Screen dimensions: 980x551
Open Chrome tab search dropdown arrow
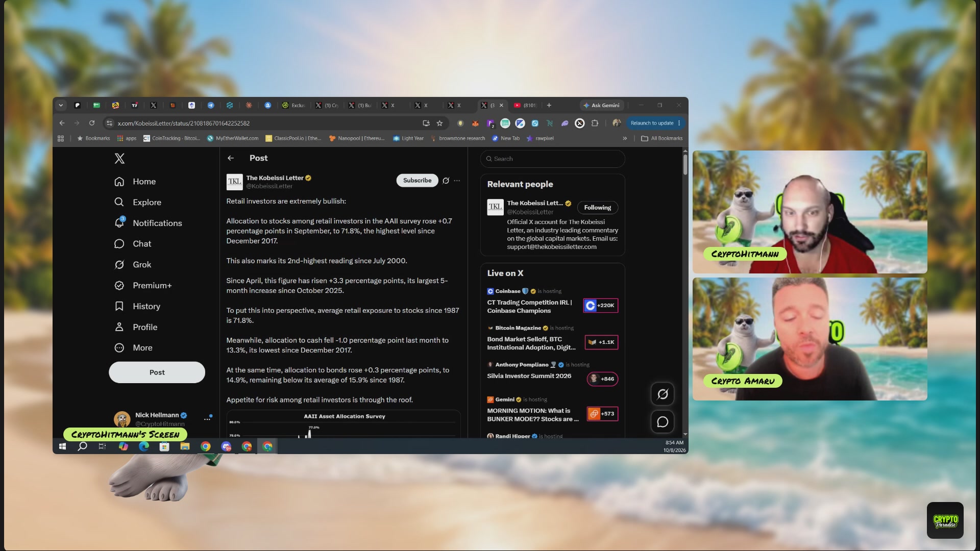click(61, 106)
